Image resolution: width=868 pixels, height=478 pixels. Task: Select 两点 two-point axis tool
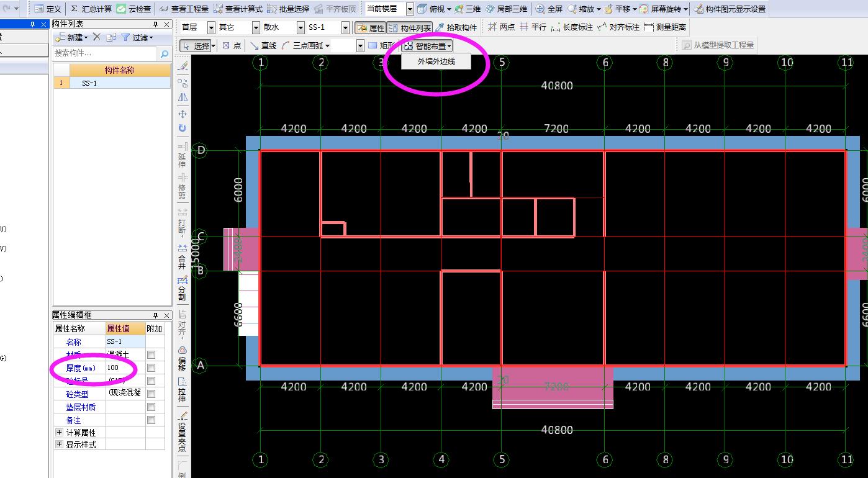coord(501,27)
